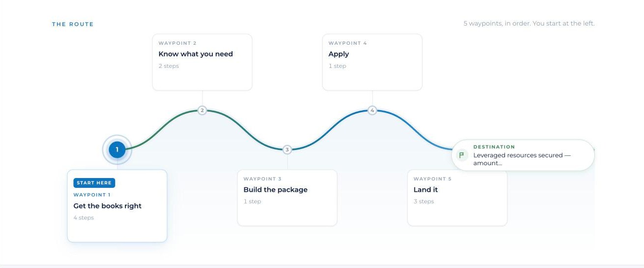The width and height of the screenshot is (644, 268).
Task: Click the 3 steps label in Land it
Action: point(424,202)
